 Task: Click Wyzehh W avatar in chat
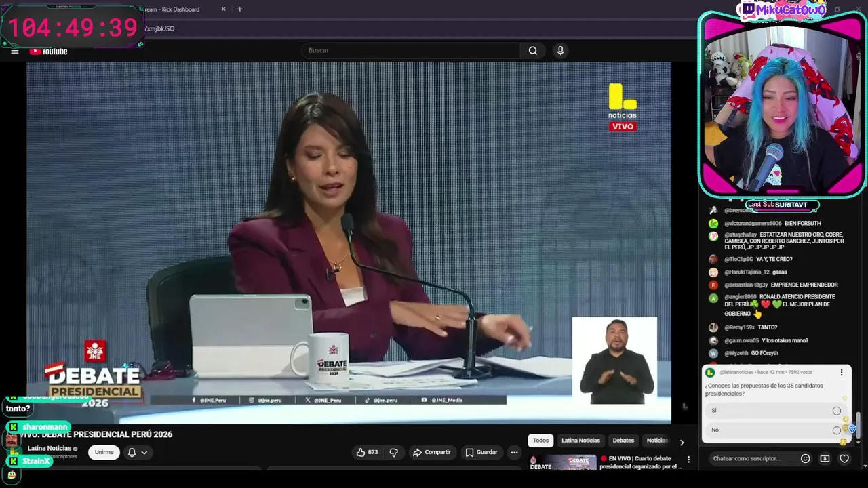[x=713, y=354]
